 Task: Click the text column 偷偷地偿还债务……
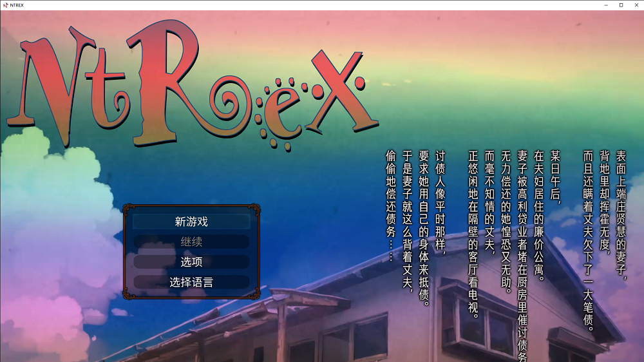pyautogui.click(x=391, y=206)
